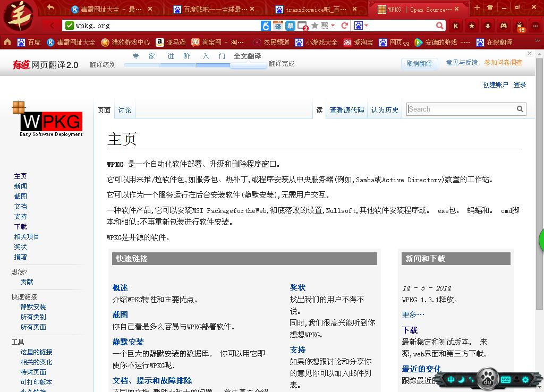
Task: Click the 票 ticket icon in address bar
Action: click(290, 25)
